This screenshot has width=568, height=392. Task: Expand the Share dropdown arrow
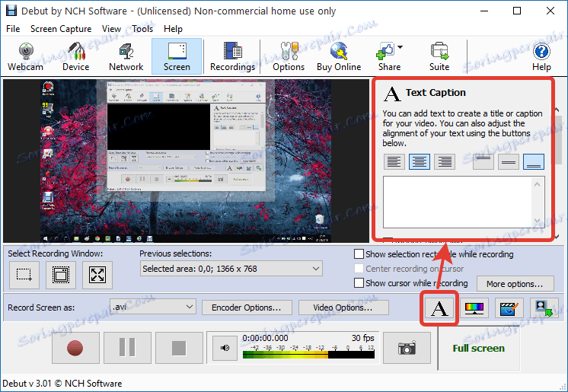[400, 47]
